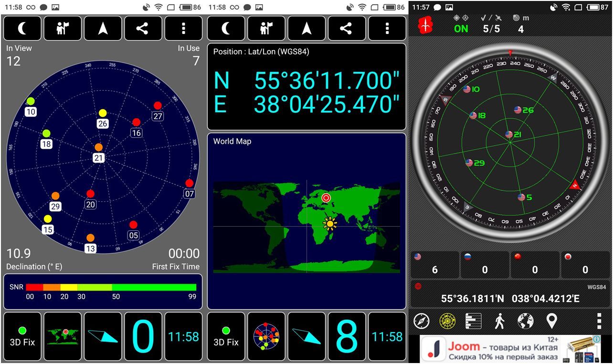The width and height of the screenshot is (613, 364).
Task: Tap share icon above the Position Lat/Lon panel
Action: (x=346, y=29)
